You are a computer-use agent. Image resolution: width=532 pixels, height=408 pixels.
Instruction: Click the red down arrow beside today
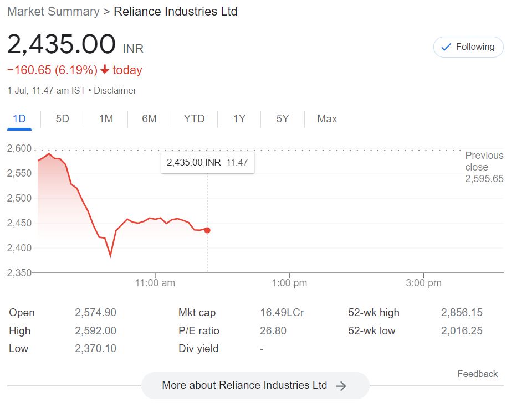[x=105, y=69]
